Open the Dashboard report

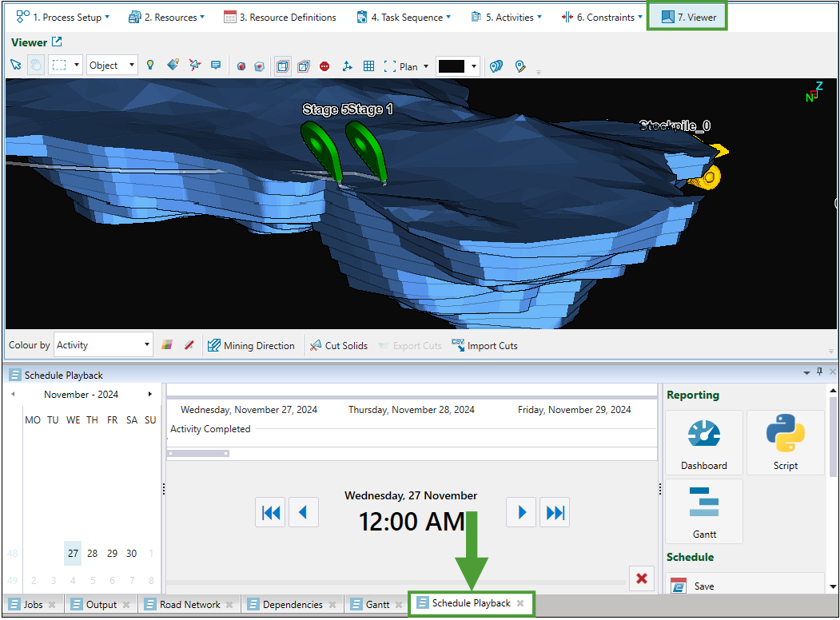pos(704,443)
